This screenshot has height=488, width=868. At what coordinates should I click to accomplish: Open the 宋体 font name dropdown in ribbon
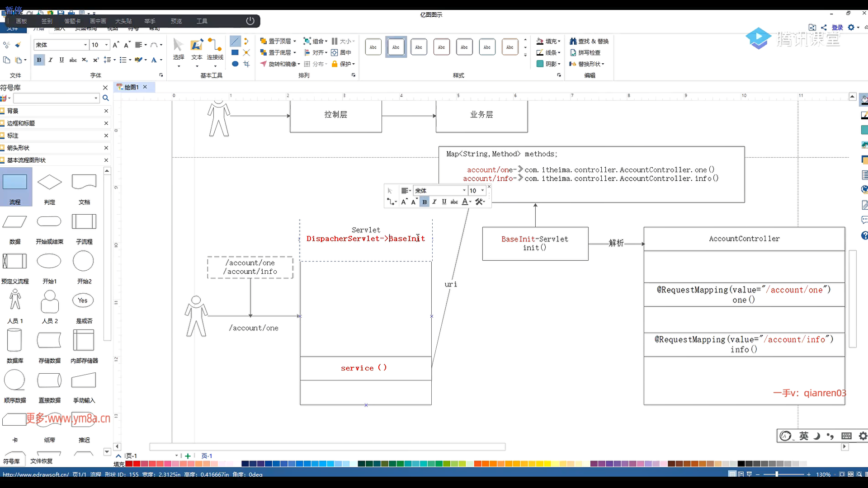pyautogui.click(x=85, y=45)
